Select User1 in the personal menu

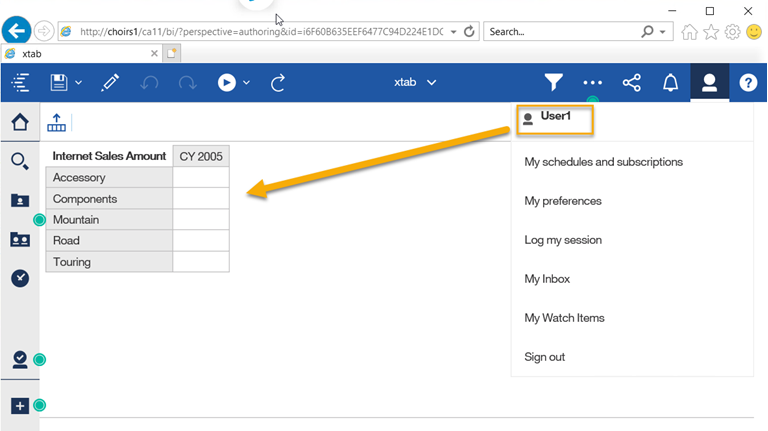tap(555, 120)
